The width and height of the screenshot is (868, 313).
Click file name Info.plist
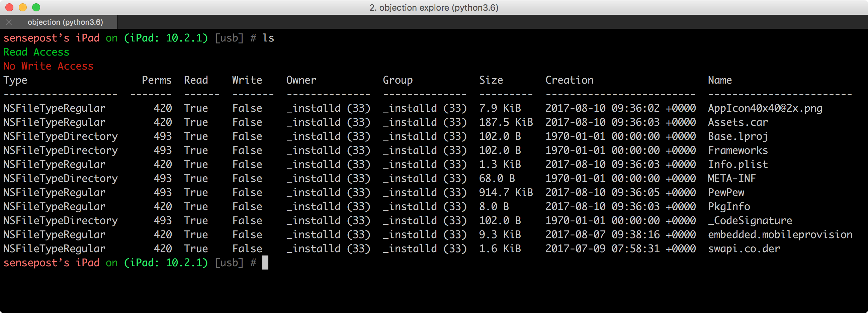(737, 165)
